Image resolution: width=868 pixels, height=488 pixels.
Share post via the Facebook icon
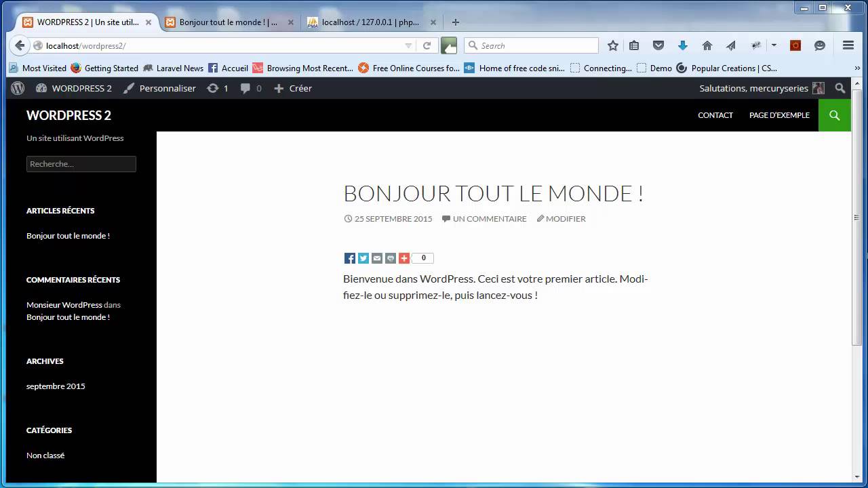350,258
